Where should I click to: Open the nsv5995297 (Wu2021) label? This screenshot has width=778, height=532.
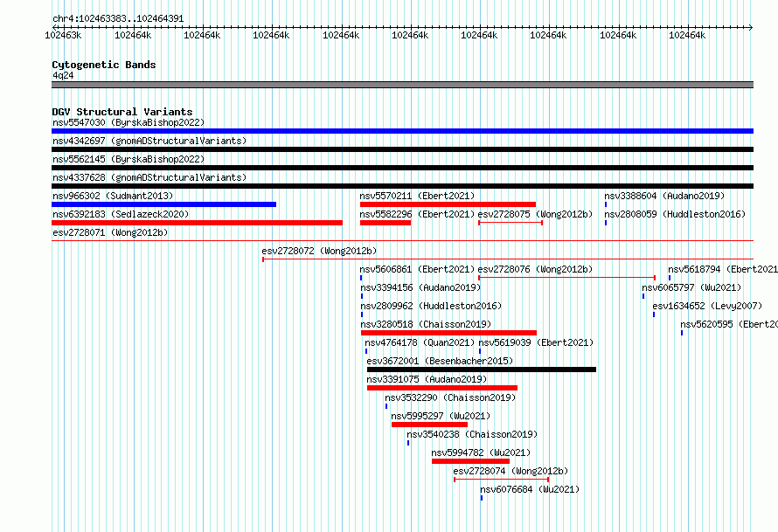(441, 416)
